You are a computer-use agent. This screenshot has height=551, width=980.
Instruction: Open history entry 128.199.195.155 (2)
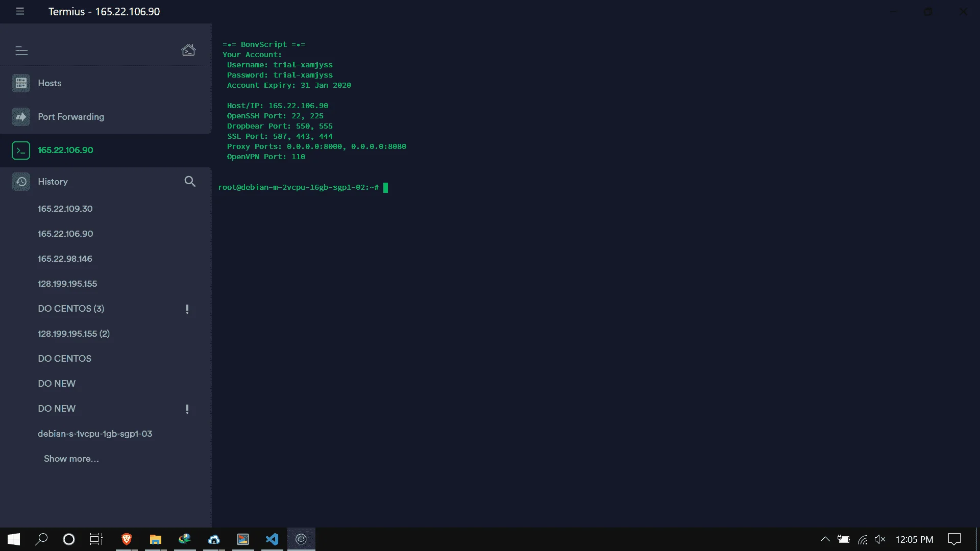coord(73,334)
